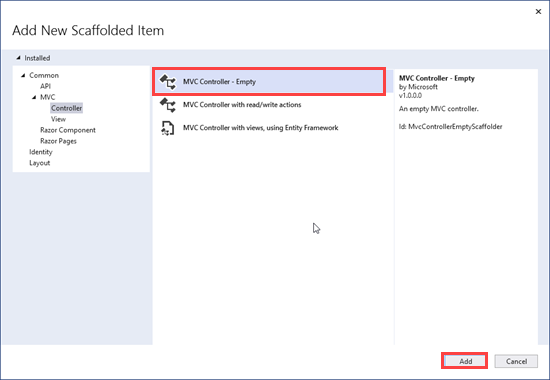The image size is (550, 380).
Task: Collapse the MVC tree node arrow
Action: coord(34,97)
